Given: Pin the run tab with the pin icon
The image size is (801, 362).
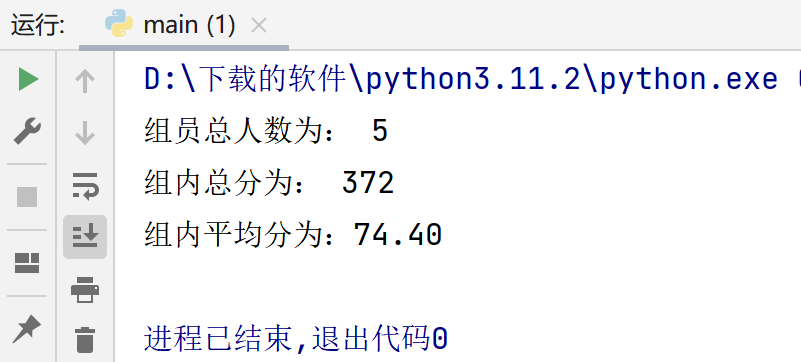Looking at the screenshot, I should click(27, 328).
